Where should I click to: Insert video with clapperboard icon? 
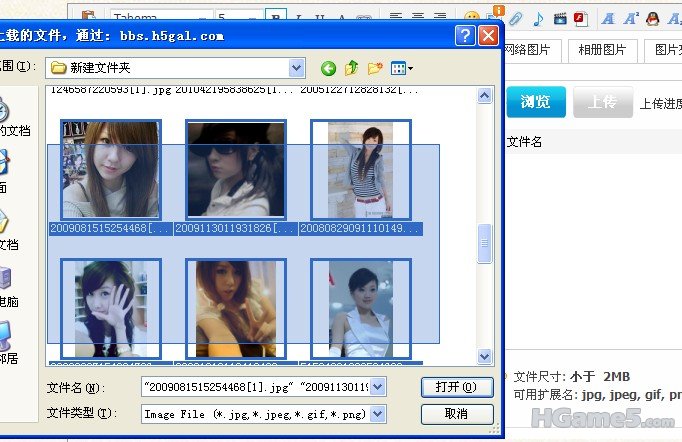click(560, 19)
